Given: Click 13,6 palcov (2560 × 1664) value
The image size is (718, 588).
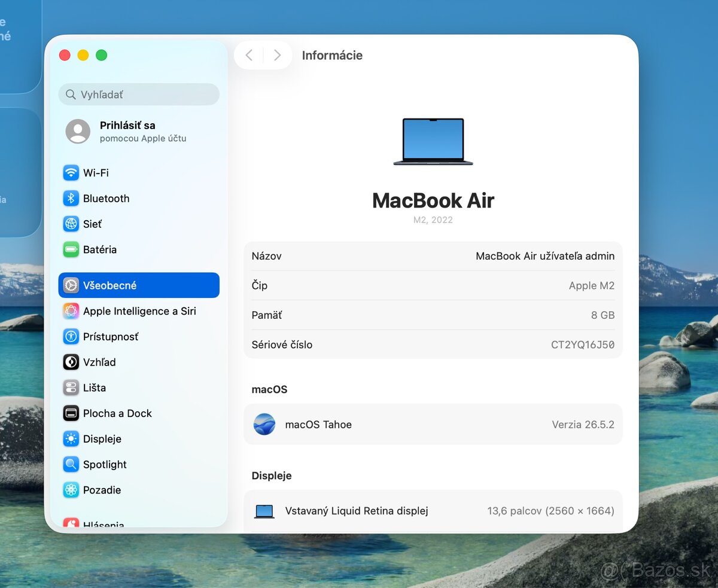Looking at the screenshot, I should click(x=550, y=511).
